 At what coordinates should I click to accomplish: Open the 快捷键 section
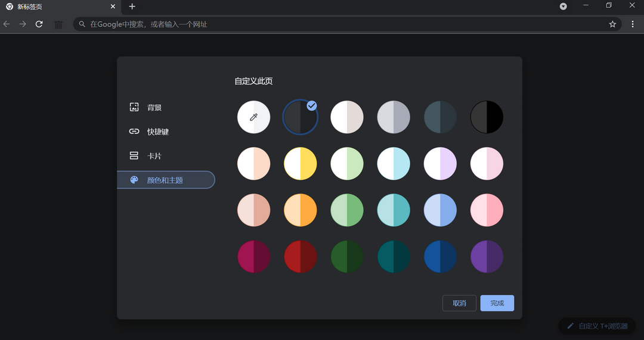[x=157, y=132]
